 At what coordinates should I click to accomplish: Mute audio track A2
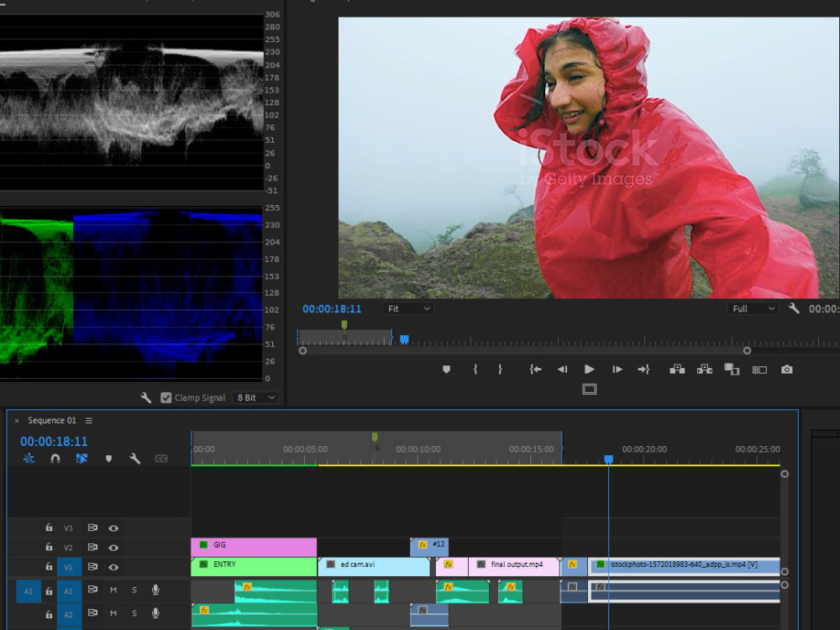113,613
